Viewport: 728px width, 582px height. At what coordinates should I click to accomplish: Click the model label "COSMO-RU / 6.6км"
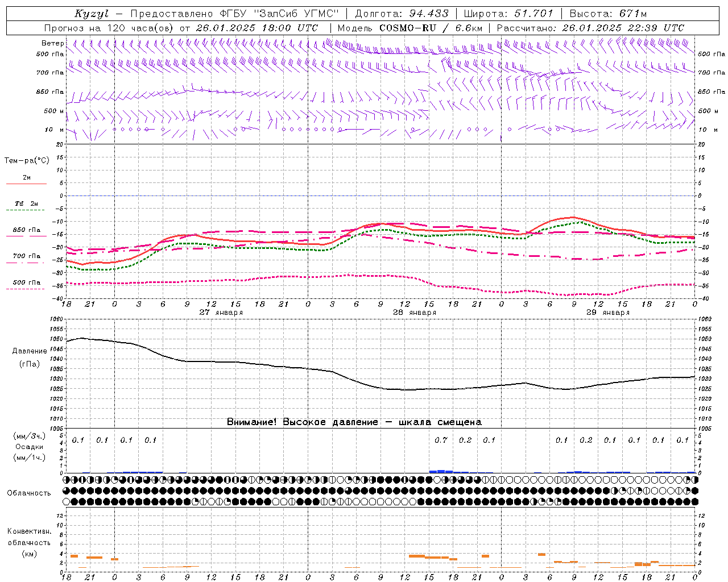tap(431, 28)
